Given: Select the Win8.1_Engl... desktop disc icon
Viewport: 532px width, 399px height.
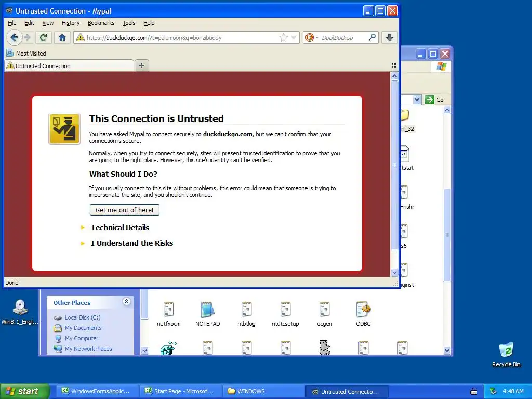Looking at the screenshot, I should click(20, 312).
